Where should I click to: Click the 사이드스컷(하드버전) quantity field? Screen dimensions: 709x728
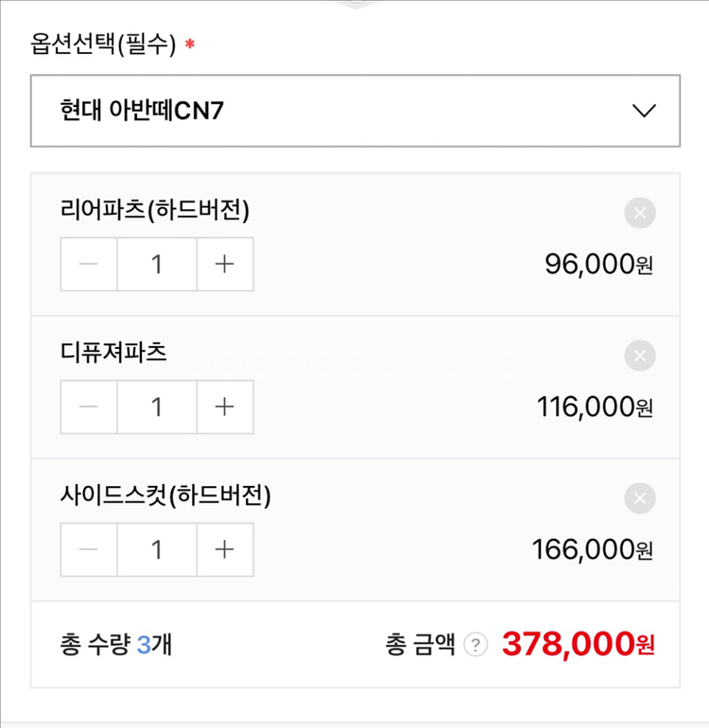(x=157, y=549)
